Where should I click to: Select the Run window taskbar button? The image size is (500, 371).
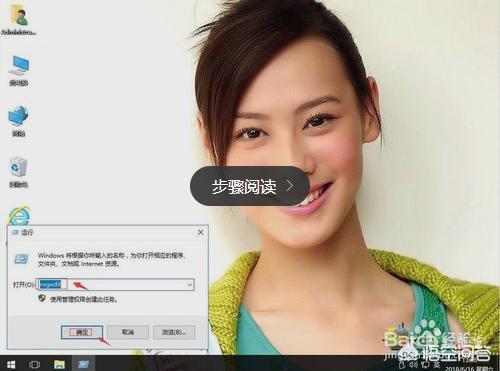click(x=84, y=364)
